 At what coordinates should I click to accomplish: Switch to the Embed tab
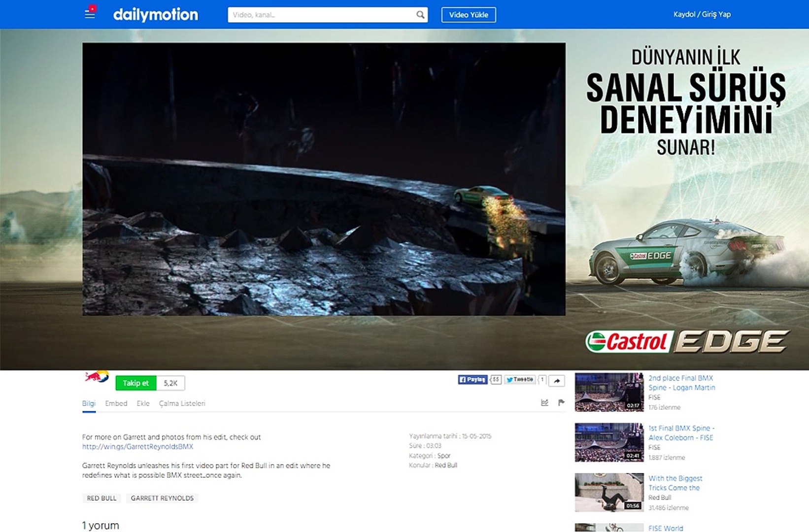(116, 403)
